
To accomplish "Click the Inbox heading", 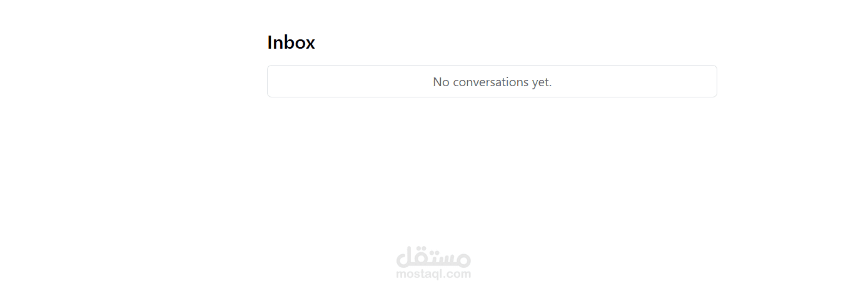I will [x=291, y=42].
